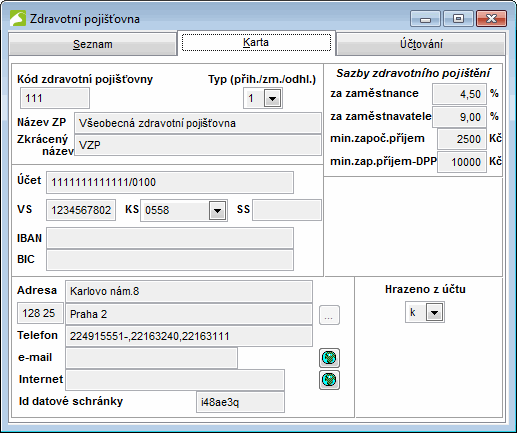
Task: Close the Zdravotní pojišťovna window
Action: (491, 18)
